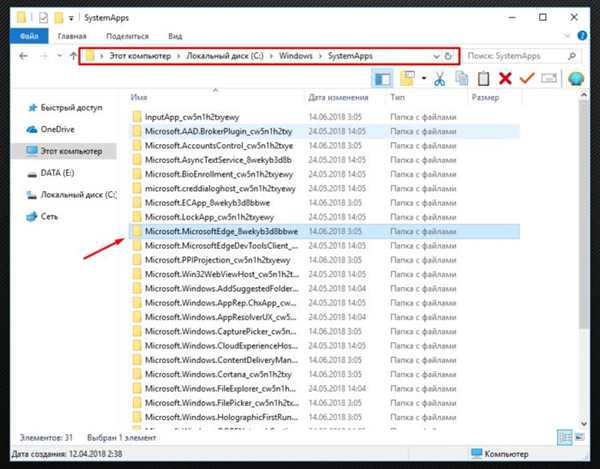
Task: Open recent locations dropdown arrow
Action: [59, 56]
